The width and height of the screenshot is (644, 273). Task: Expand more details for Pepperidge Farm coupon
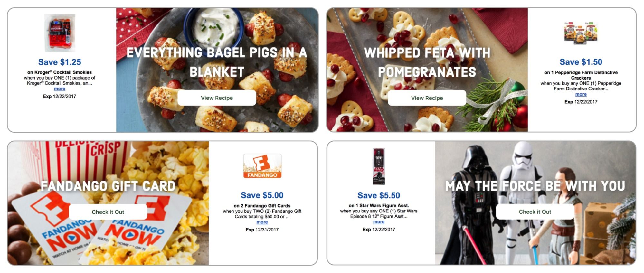[x=581, y=94]
